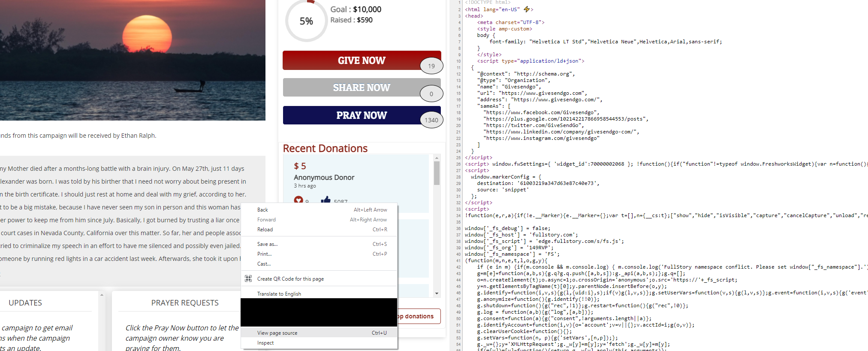Click the 0 count bubble on SHARE NOW
The image size is (868, 351).
pos(431,94)
